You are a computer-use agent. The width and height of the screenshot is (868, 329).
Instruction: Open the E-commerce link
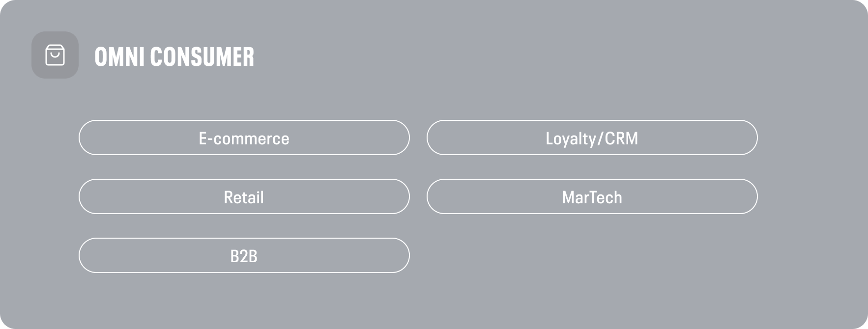click(x=244, y=137)
